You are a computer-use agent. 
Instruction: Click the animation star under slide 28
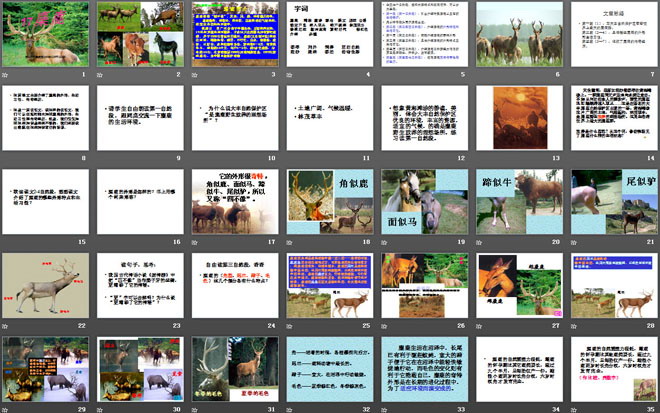point(573,326)
